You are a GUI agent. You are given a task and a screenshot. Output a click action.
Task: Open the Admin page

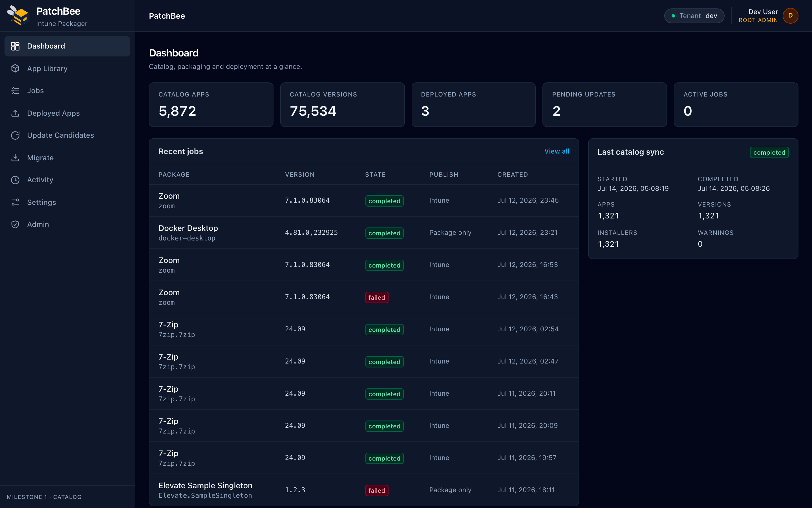(67, 224)
